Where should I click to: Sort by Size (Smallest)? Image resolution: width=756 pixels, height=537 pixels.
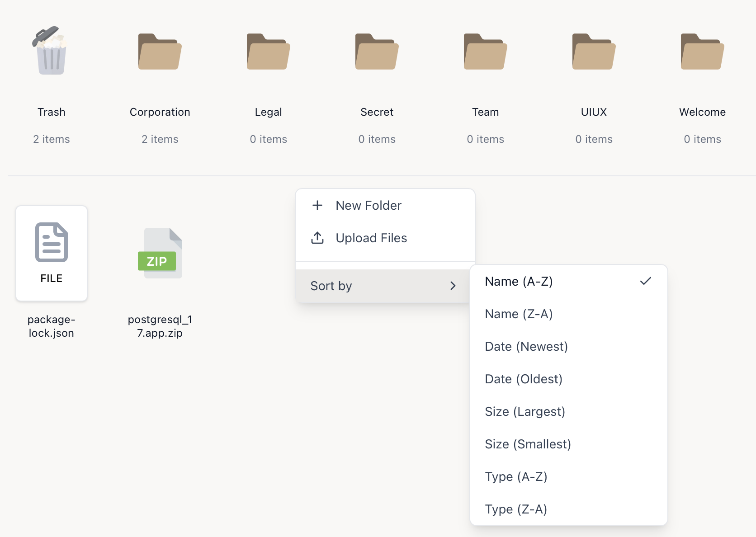(528, 444)
